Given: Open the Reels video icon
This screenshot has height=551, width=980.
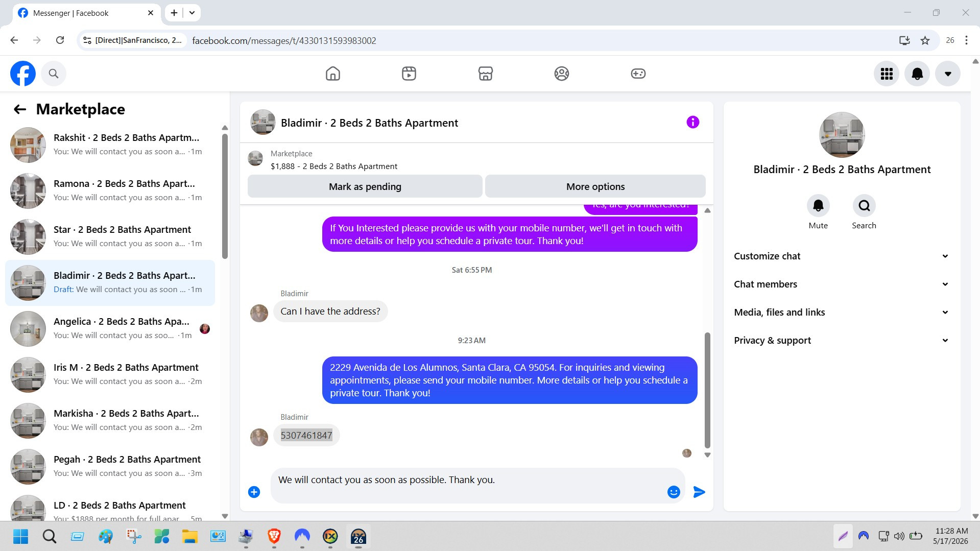Looking at the screenshot, I should pyautogui.click(x=409, y=74).
